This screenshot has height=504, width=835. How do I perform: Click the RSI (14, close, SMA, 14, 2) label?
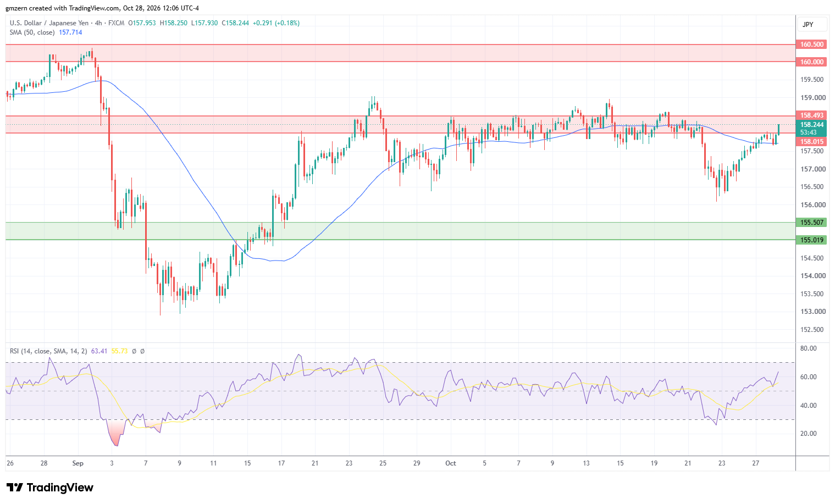[48, 351]
